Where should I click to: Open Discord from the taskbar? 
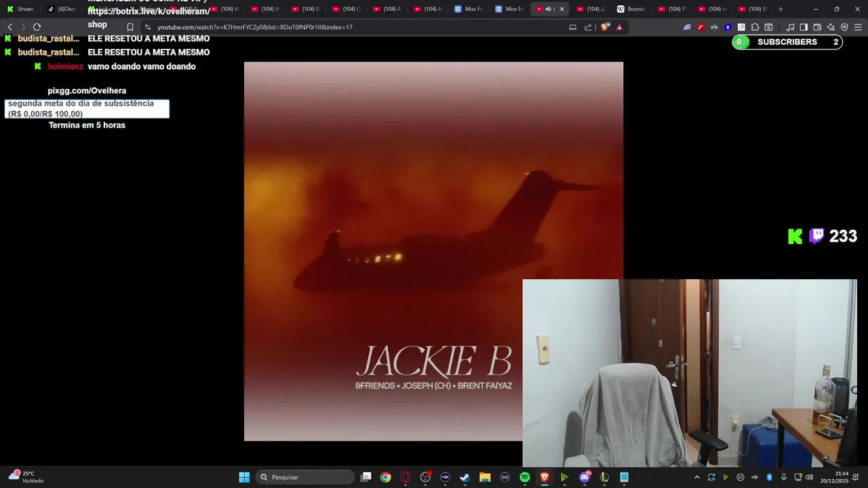[585, 477]
